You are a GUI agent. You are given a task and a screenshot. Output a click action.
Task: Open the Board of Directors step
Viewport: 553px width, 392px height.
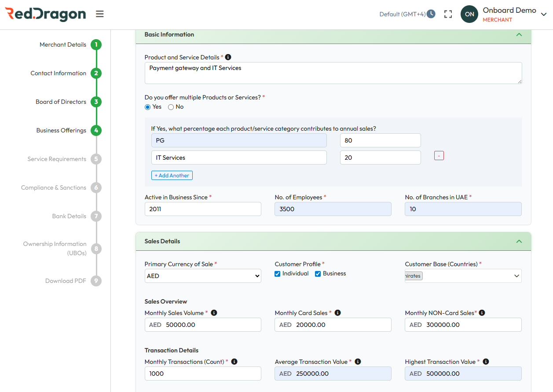96,102
